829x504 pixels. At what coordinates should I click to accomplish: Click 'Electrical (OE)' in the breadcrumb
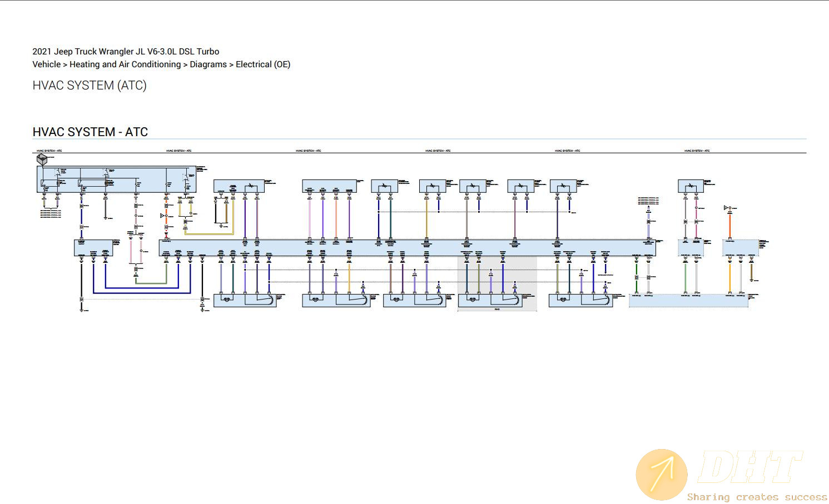click(x=263, y=64)
